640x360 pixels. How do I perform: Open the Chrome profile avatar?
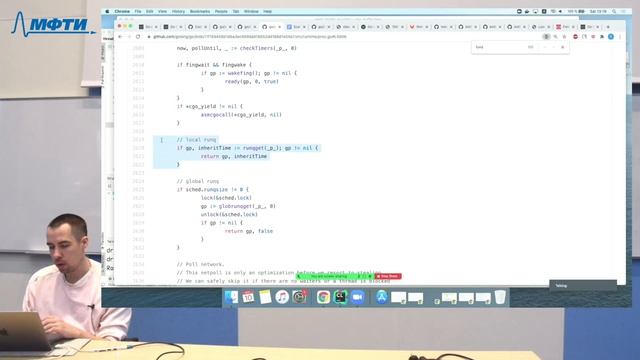[611, 37]
